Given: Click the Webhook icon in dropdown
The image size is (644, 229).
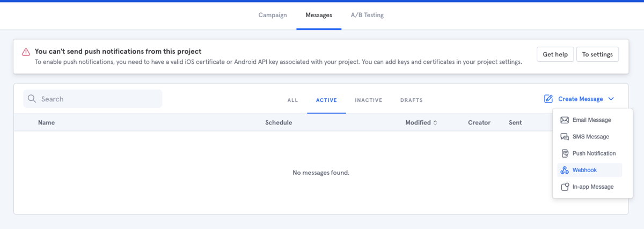Looking at the screenshot, I should point(565,170).
